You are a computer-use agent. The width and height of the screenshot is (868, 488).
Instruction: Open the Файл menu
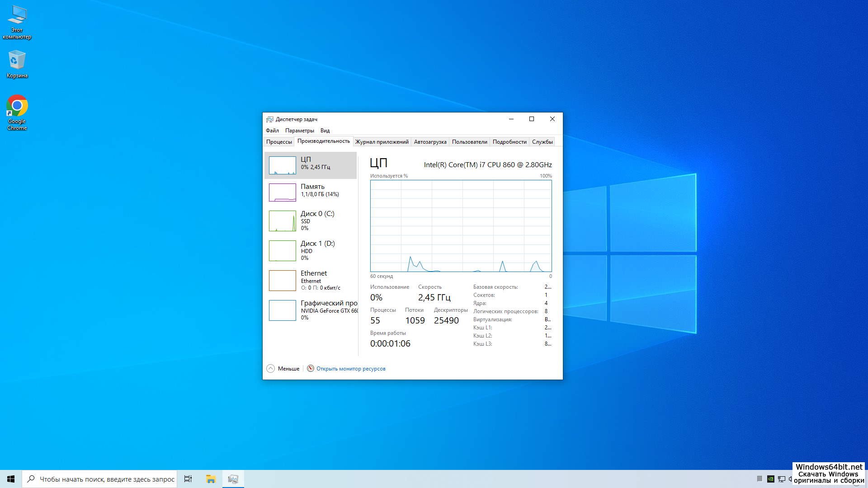coord(272,131)
